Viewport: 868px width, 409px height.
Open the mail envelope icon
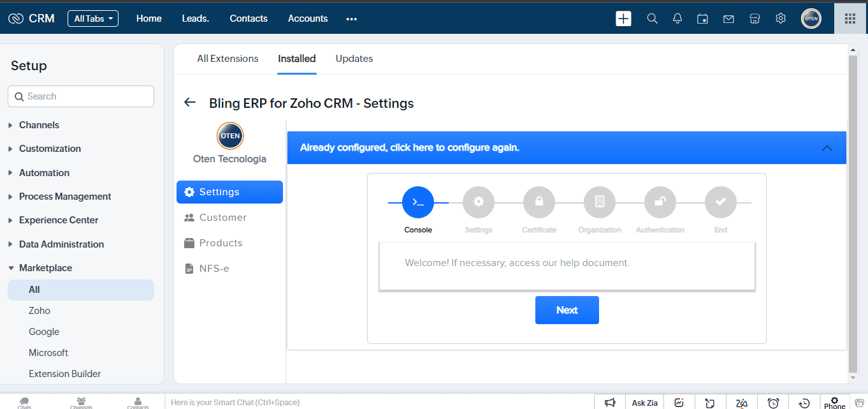coord(728,19)
